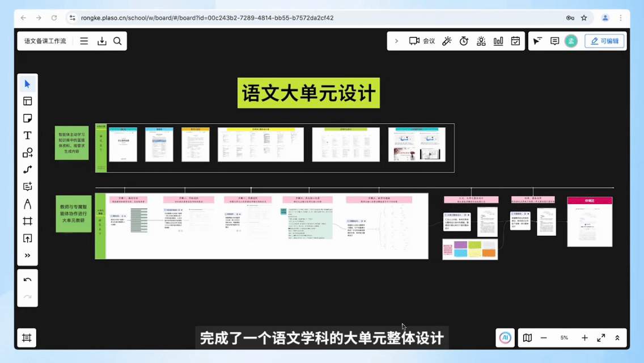
Task: Click the browser address bar URL
Action: coord(207,18)
